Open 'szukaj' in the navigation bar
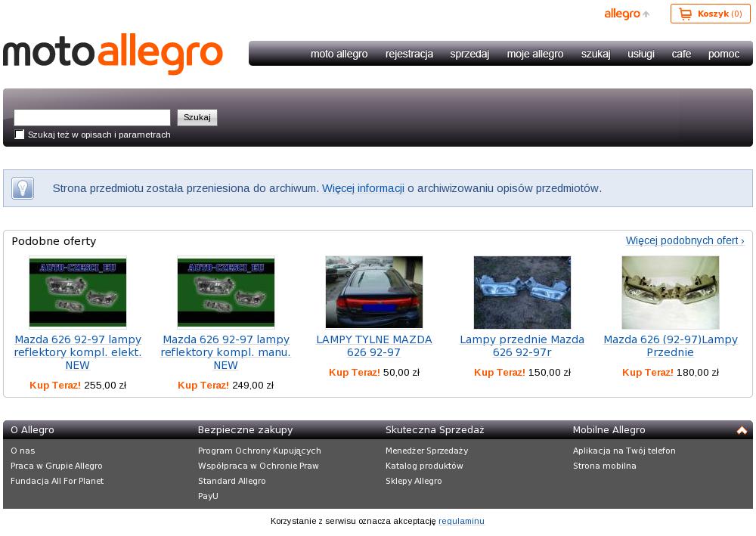The width and height of the screenshot is (756, 536). pos(596,54)
